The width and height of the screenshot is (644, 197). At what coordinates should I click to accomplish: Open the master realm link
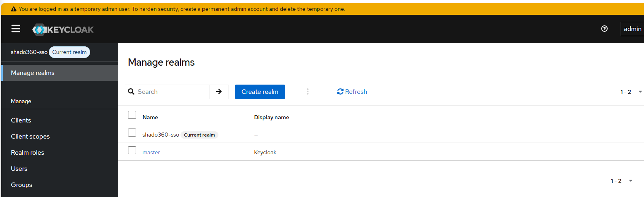[151, 152]
